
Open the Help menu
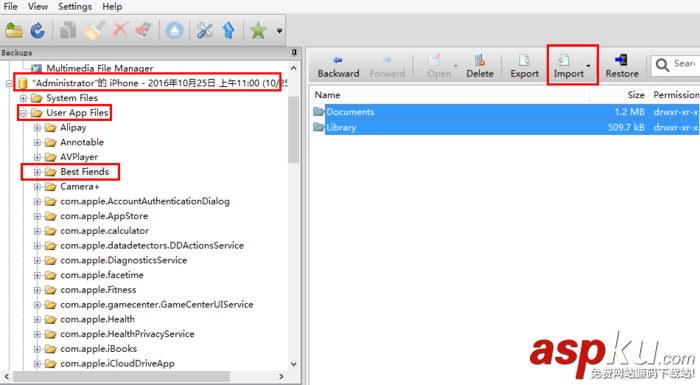(x=112, y=7)
